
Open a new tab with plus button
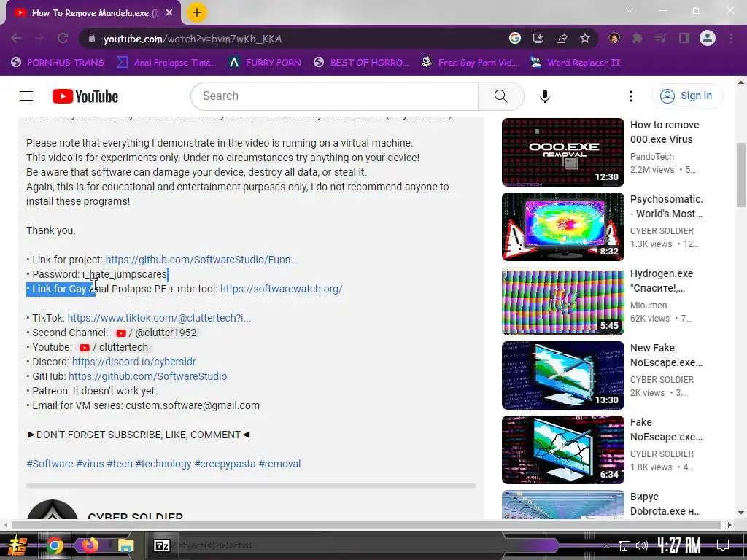(x=197, y=12)
